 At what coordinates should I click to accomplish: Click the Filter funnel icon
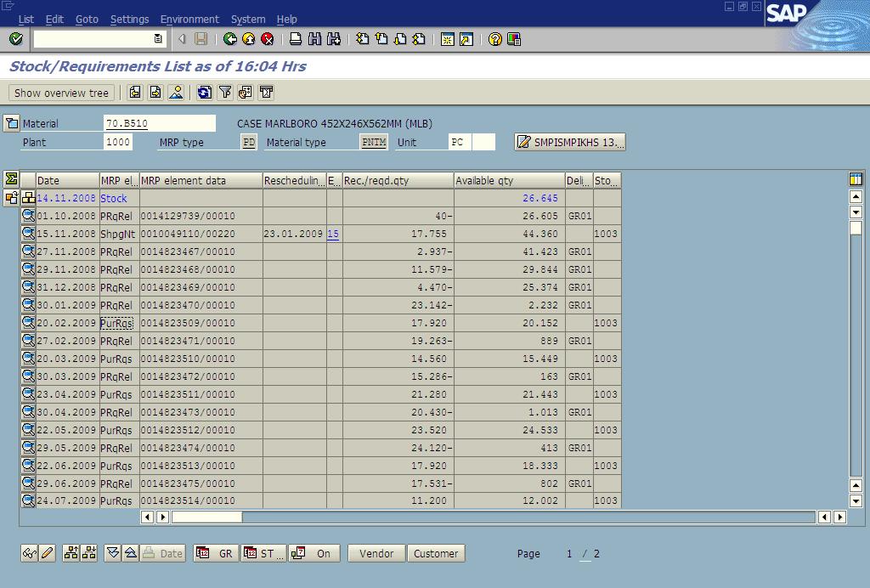[x=224, y=92]
